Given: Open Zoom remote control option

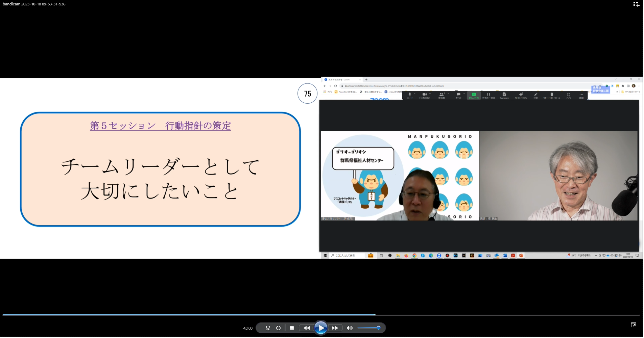Looking at the screenshot, I should (x=552, y=96).
